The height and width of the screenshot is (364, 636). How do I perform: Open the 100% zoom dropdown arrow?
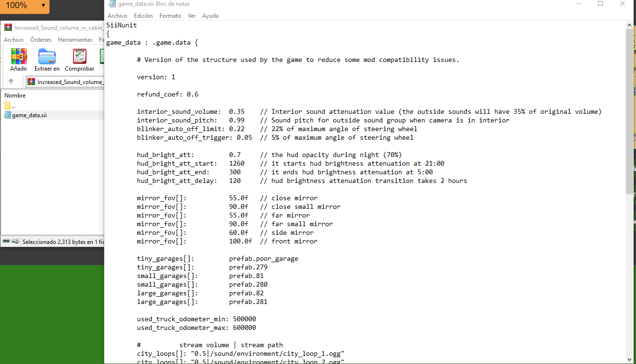(43, 6)
